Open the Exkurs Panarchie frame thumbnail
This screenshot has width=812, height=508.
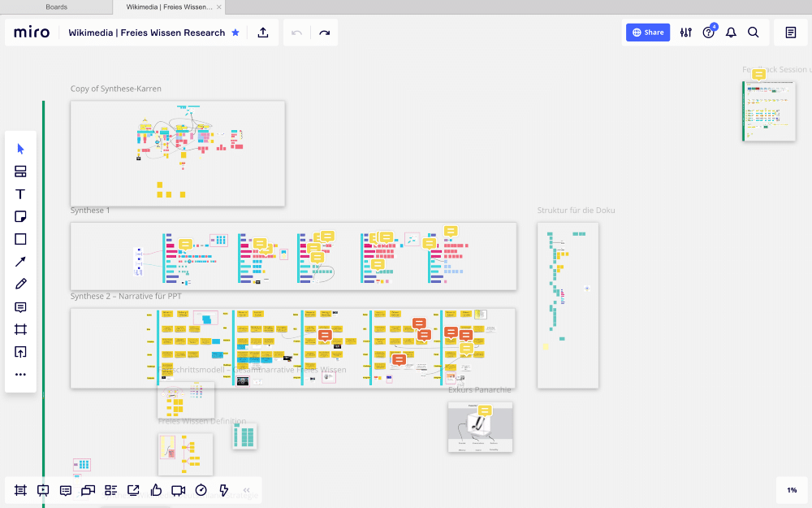point(480,428)
